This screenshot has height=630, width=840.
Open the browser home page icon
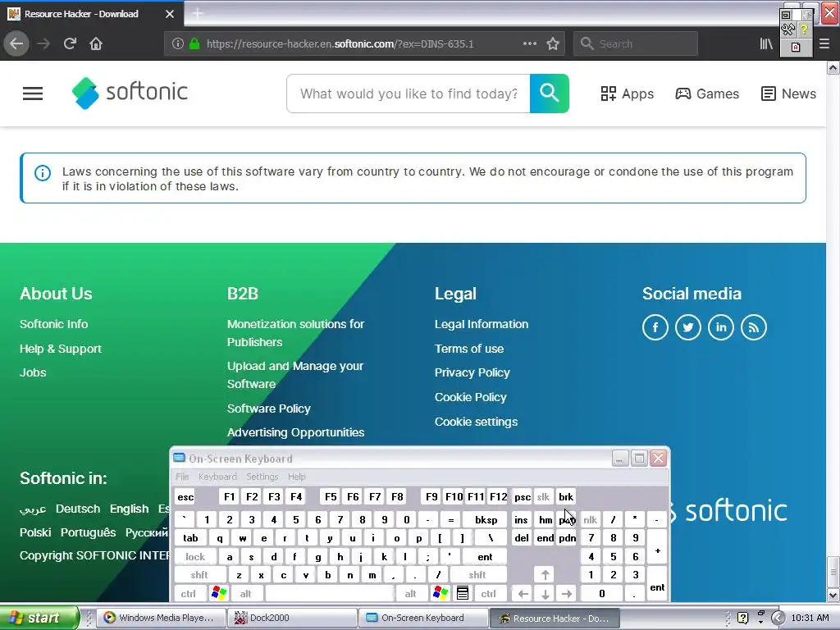[96, 43]
